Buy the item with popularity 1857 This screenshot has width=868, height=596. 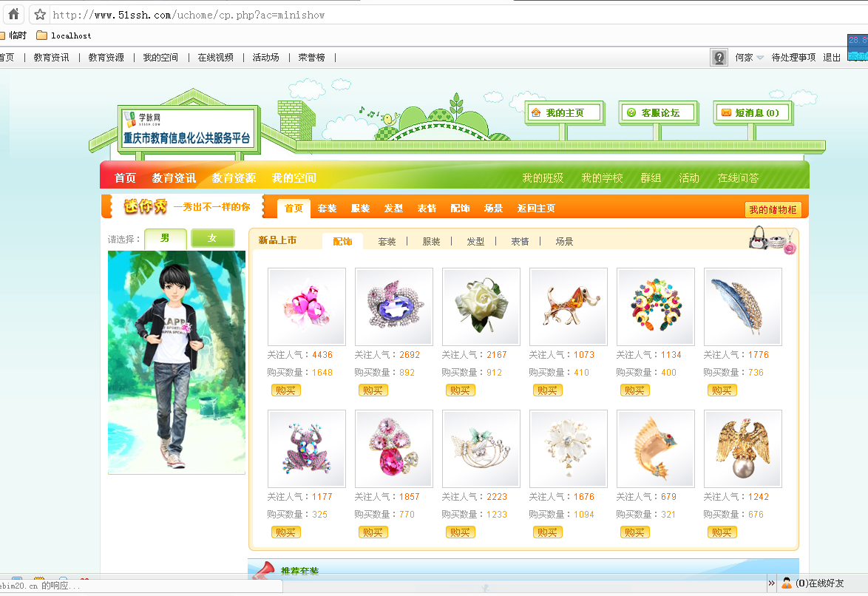[373, 532]
